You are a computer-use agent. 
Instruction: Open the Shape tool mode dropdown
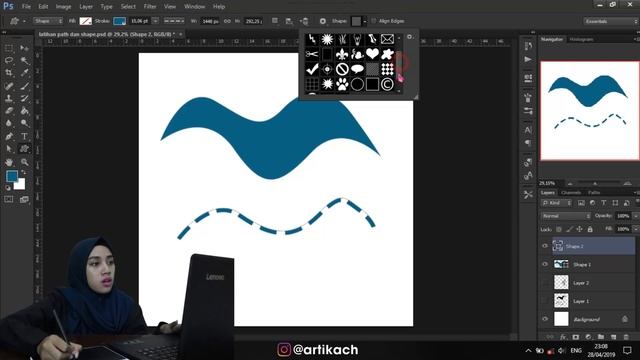click(x=48, y=21)
